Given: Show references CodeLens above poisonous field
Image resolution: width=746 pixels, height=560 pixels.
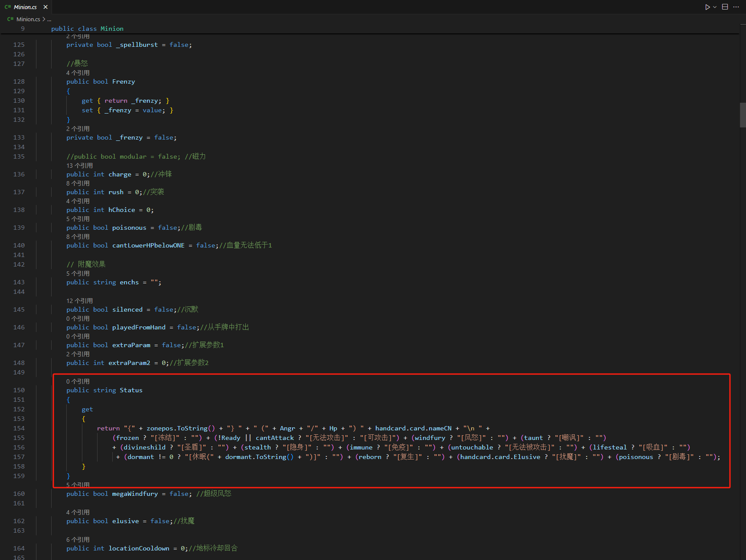Looking at the screenshot, I should tap(78, 219).
